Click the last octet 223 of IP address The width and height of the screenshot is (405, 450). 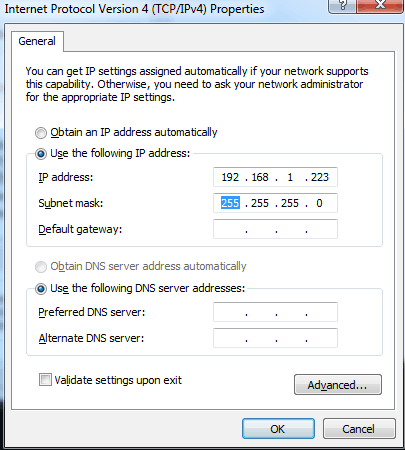pyautogui.click(x=320, y=177)
